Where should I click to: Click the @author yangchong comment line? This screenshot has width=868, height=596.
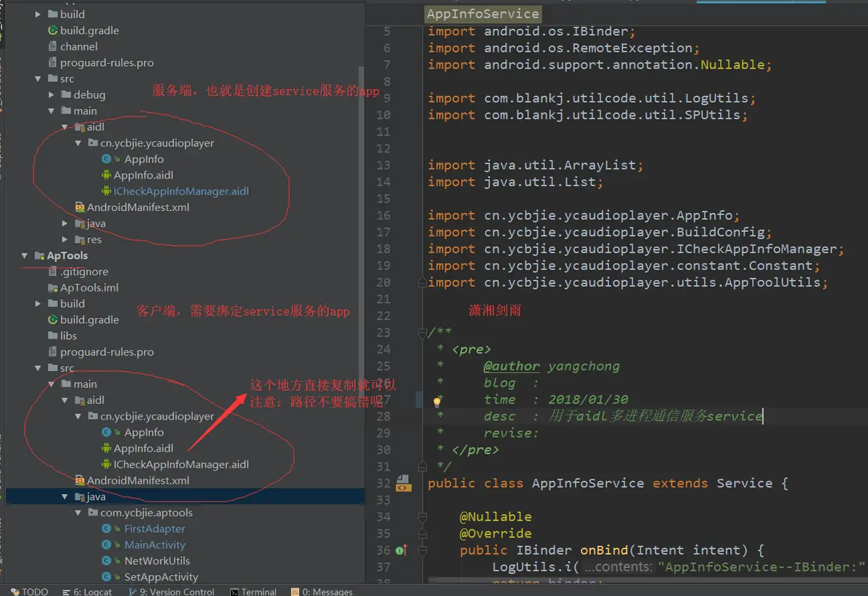[x=552, y=366]
